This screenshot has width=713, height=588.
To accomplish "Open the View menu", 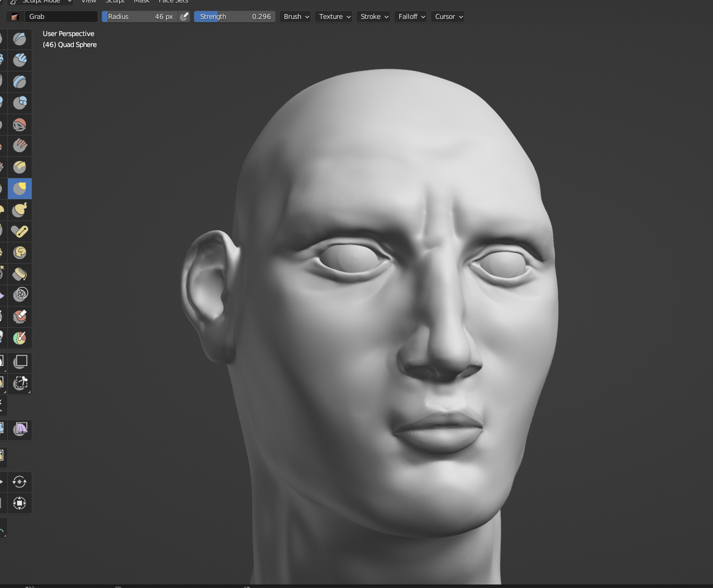I will (89, 1).
